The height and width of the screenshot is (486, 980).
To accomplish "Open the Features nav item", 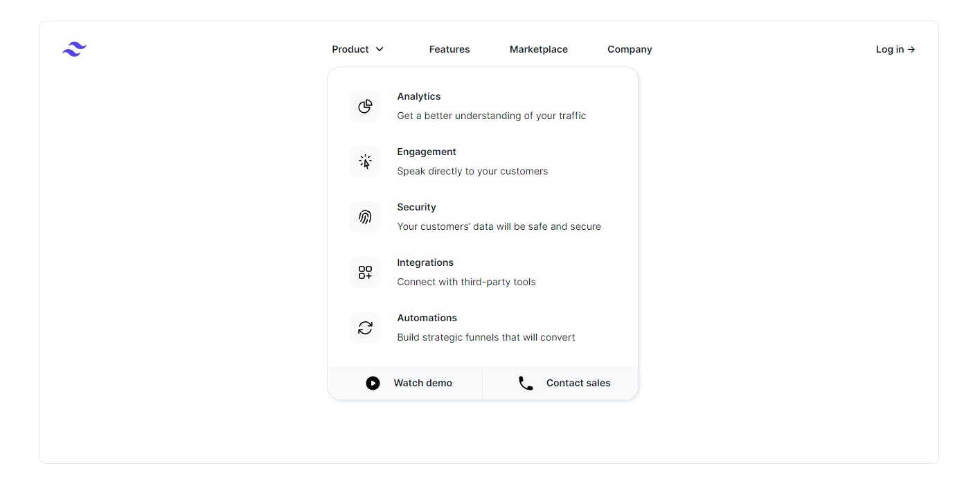I will click(449, 49).
